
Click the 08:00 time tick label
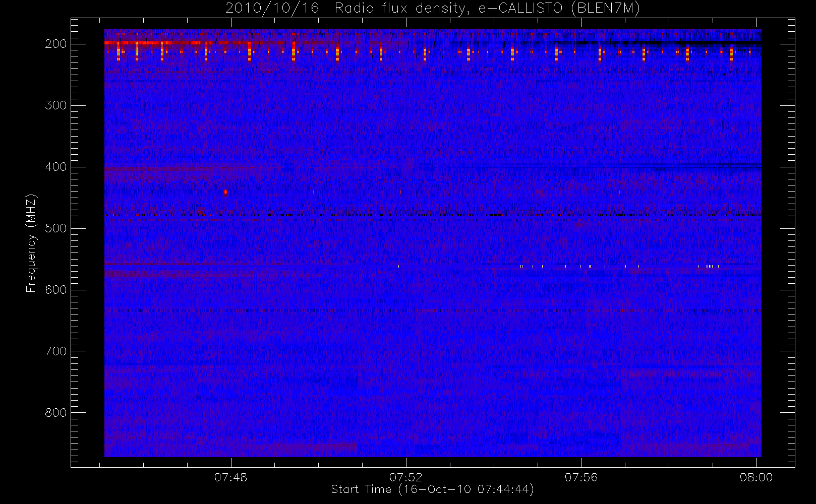(756, 477)
